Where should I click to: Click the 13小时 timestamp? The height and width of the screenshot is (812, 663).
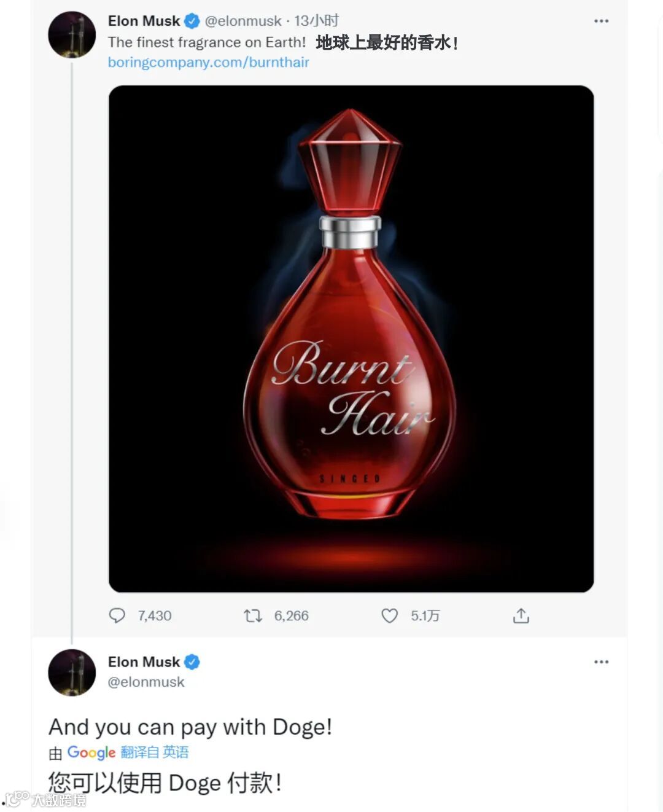pyautogui.click(x=316, y=21)
